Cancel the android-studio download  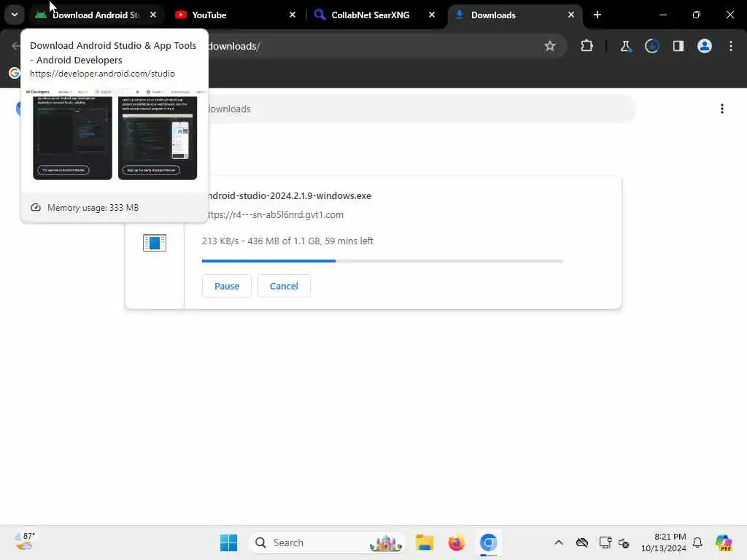coord(284,286)
